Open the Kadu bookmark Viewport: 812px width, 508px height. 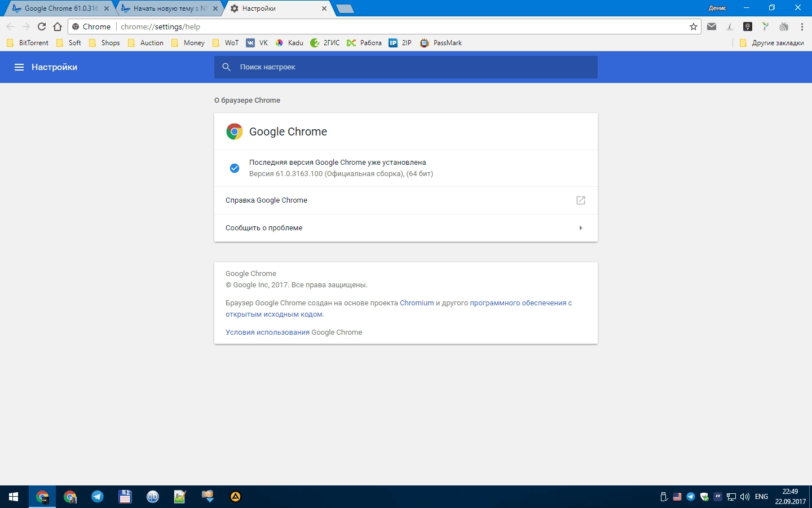(x=289, y=43)
